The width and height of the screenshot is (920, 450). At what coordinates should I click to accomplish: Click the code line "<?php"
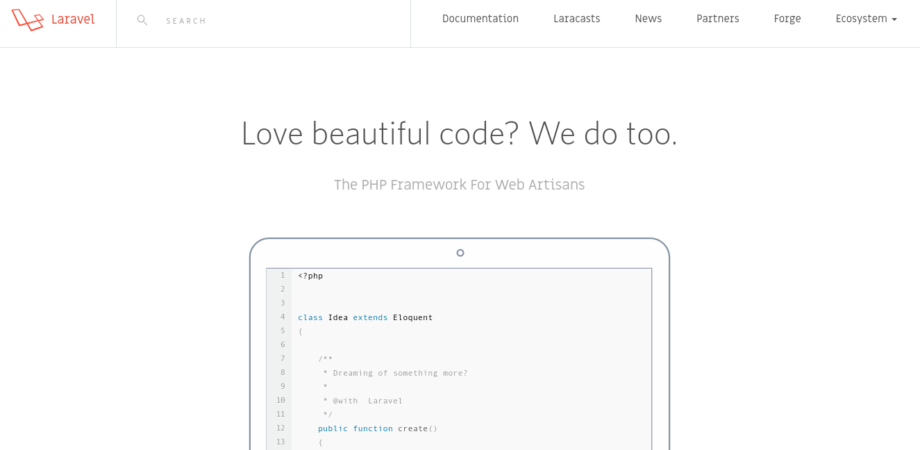(x=310, y=276)
